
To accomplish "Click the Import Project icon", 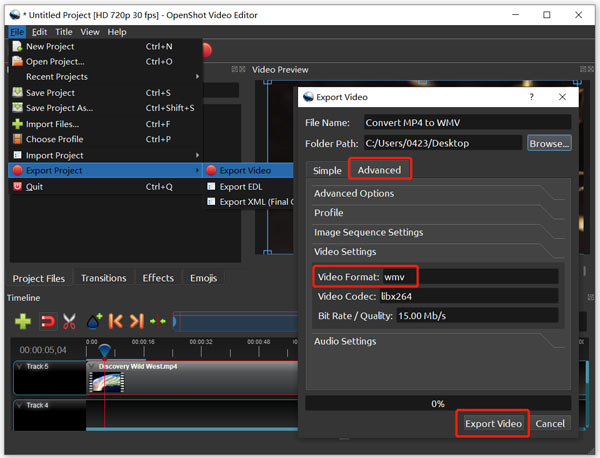I will coord(17,155).
